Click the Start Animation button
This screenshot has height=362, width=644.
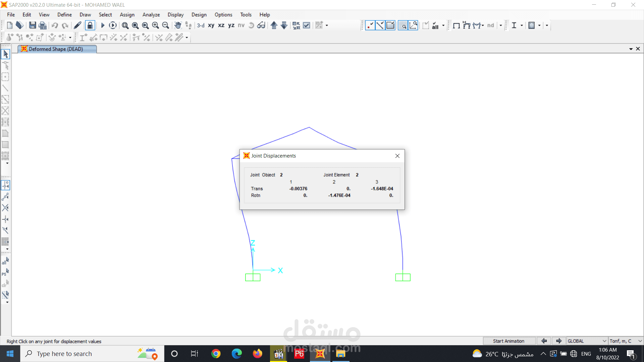point(508,341)
